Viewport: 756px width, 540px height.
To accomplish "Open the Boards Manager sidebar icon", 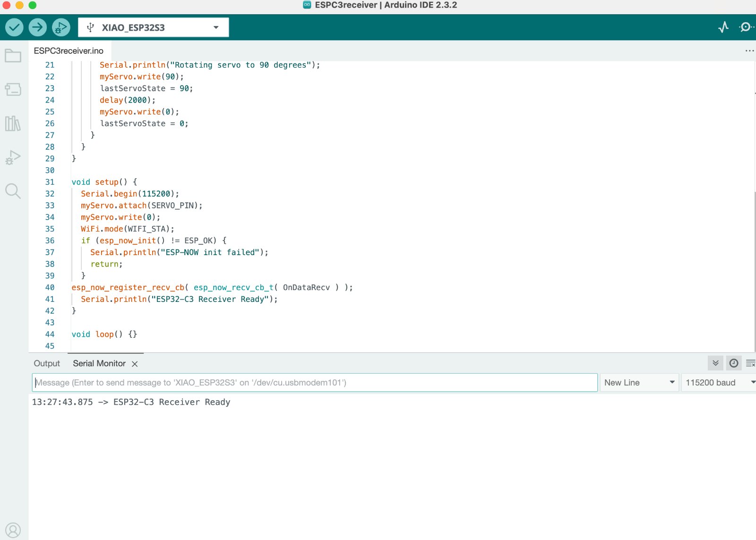I will tap(13, 89).
